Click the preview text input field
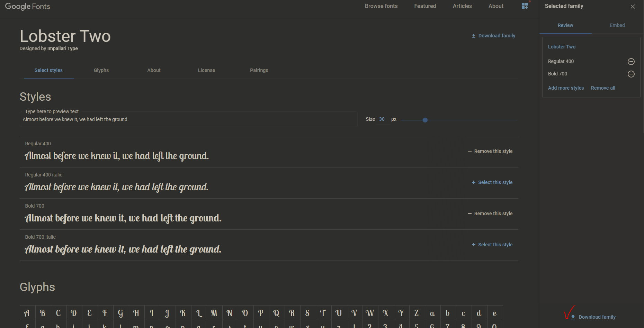The width and height of the screenshot is (644, 328). [x=189, y=119]
